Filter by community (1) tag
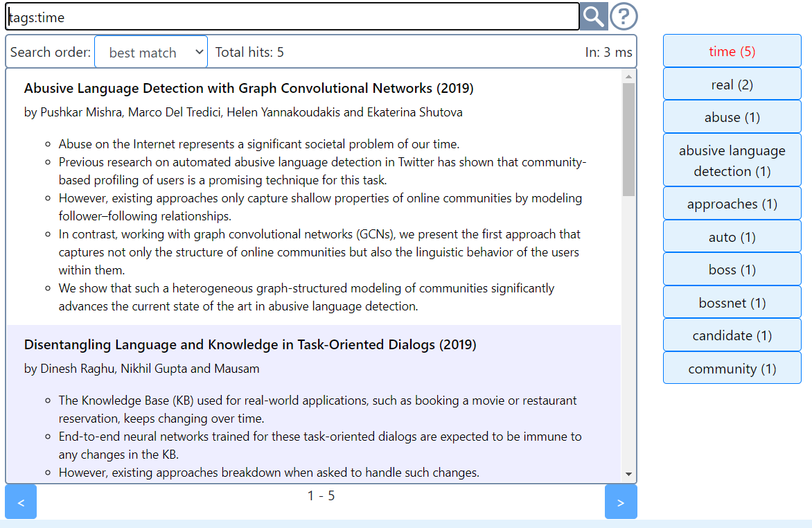 pyautogui.click(x=732, y=368)
